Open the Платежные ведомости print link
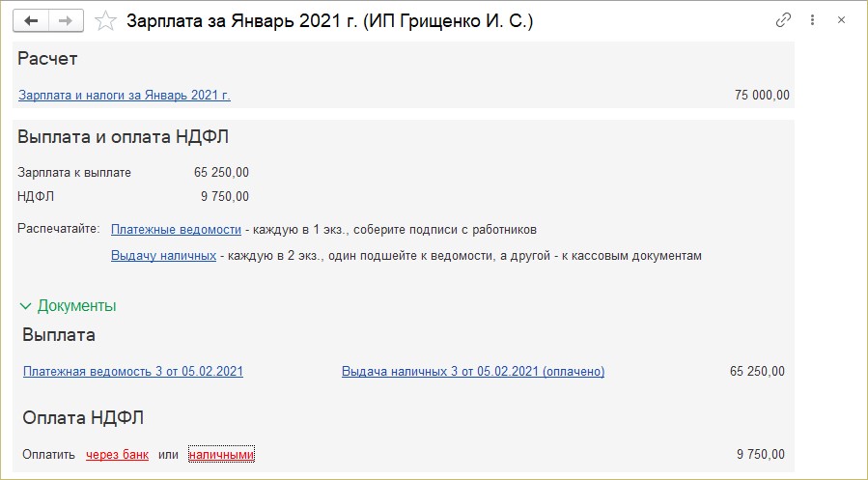Screen dimensions: 868x480 pos(176,229)
